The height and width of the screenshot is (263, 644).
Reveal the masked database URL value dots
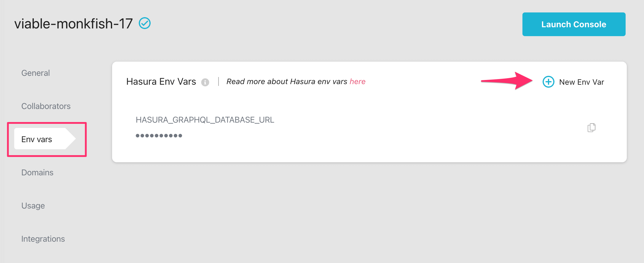pos(159,136)
